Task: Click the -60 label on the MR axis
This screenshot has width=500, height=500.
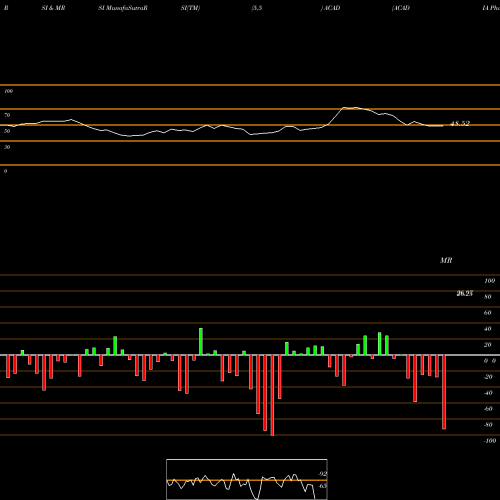Action: tap(488, 409)
